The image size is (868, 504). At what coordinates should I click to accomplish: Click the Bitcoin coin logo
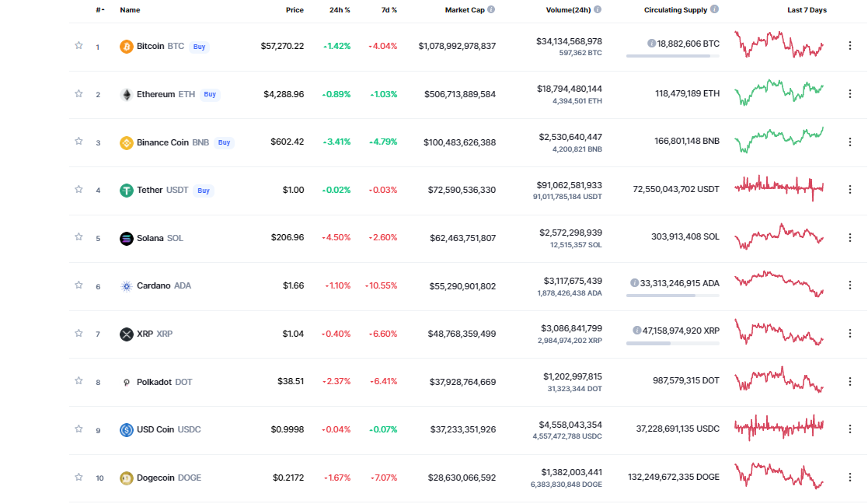(126, 47)
